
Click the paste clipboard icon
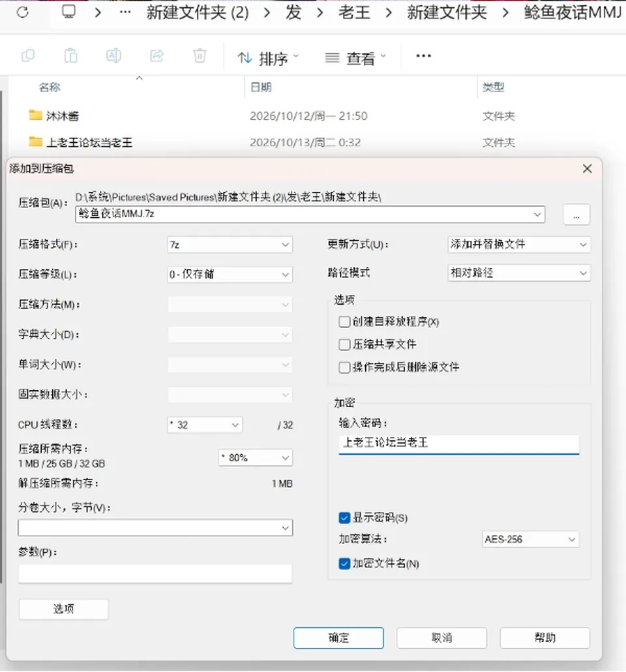point(70,55)
